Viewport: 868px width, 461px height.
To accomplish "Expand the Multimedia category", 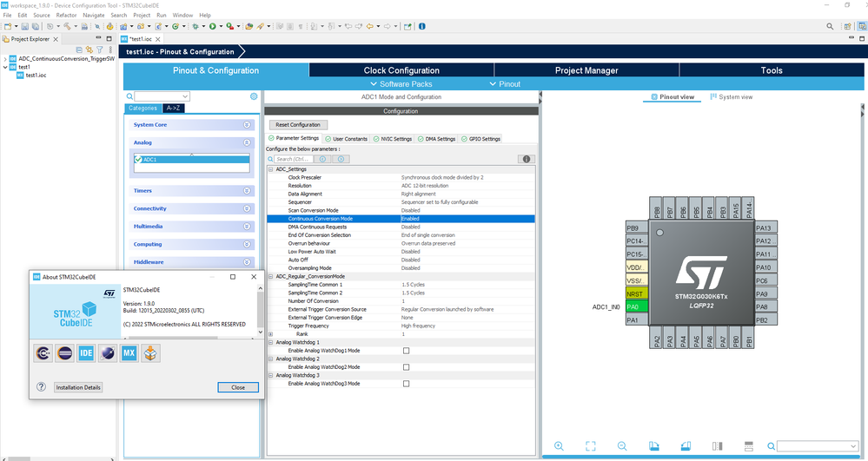I will [x=247, y=226].
